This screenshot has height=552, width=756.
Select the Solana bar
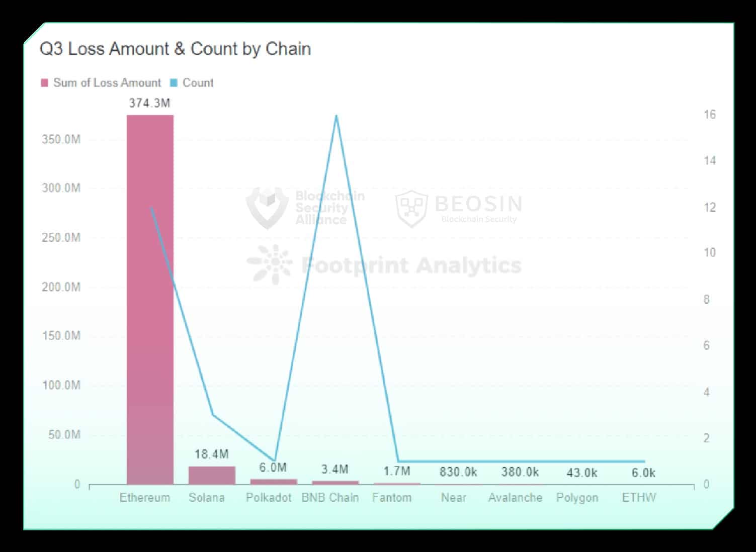point(212,476)
